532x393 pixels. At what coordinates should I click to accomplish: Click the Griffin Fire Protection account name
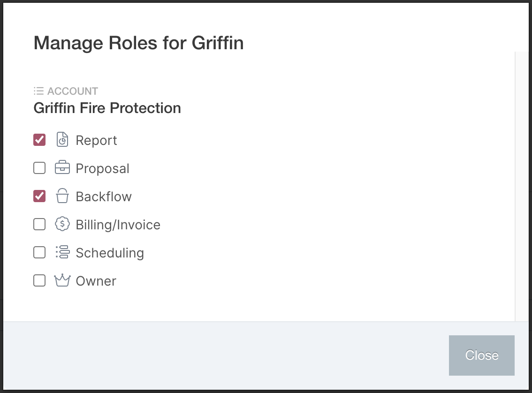click(x=107, y=108)
